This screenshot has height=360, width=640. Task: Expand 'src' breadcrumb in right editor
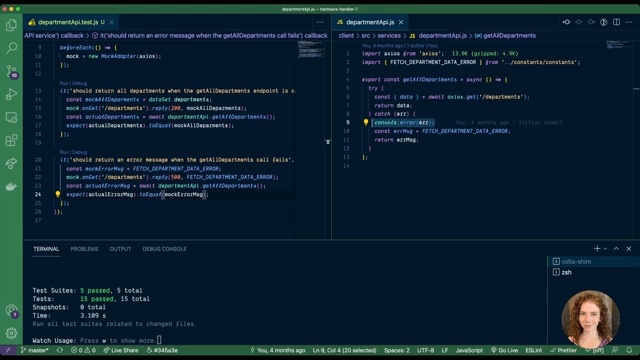[366, 36]
